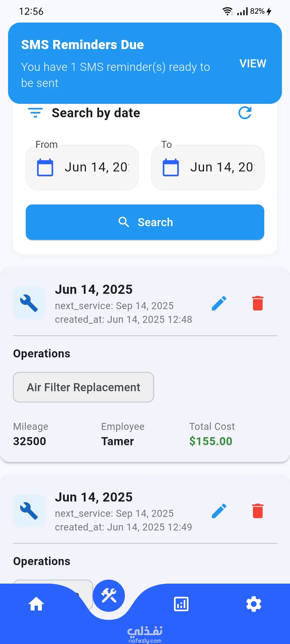Switch to reports chart tab
The image size is (290, 644).
point(181,604)
